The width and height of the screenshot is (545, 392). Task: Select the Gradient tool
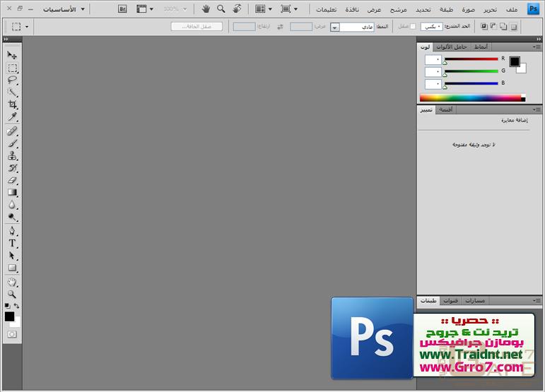point(12,192)
